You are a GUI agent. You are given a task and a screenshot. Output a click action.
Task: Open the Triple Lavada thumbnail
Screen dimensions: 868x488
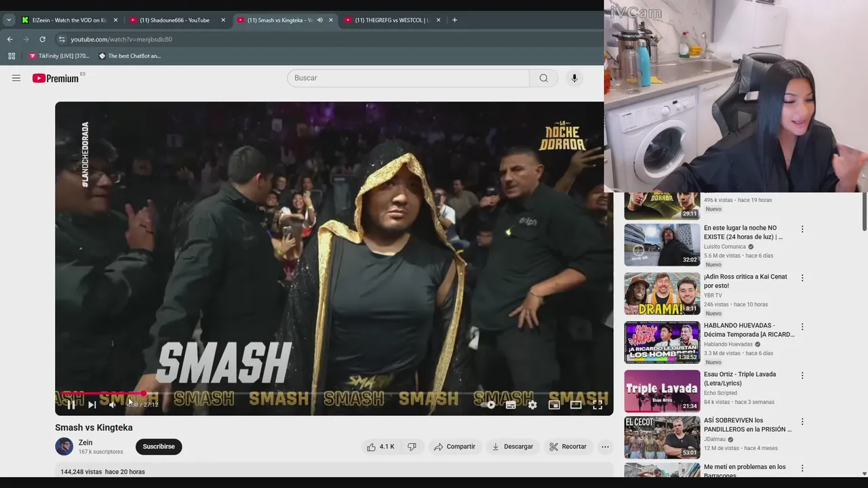coord(662,391)
